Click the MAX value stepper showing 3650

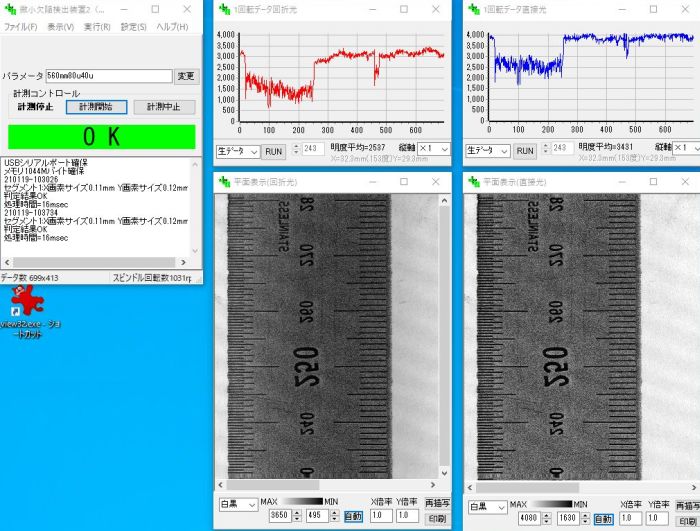[284, 516]
